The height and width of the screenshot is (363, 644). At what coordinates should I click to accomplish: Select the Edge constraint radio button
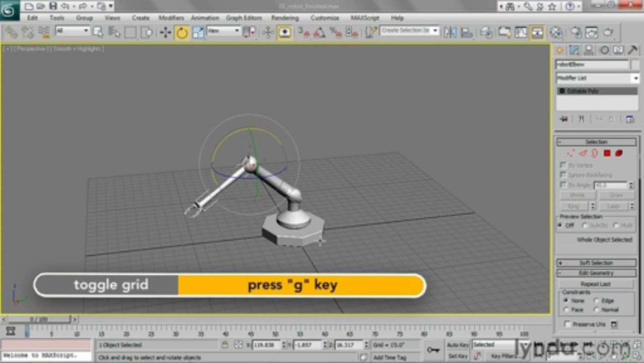click(597, 300)
